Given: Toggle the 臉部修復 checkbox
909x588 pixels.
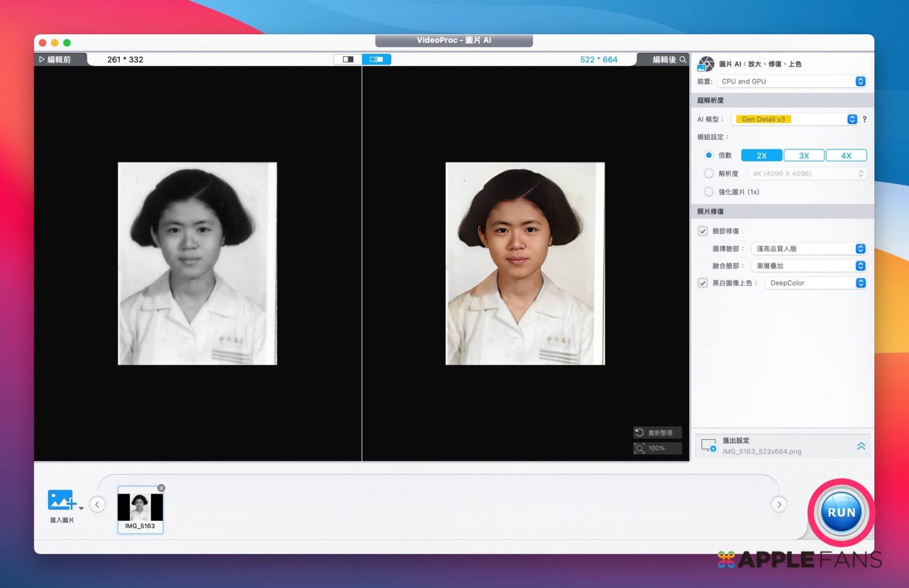Looking at the screenshot, I should point(703,231).
